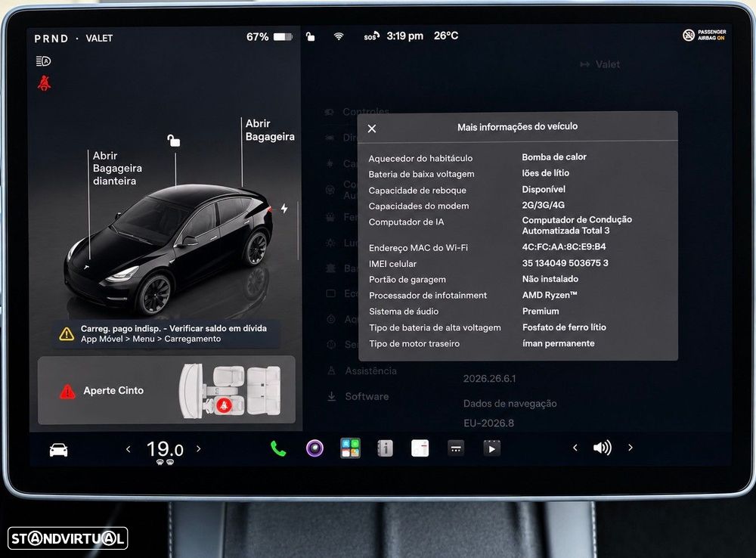The width and height of the screenshot is (756, 558).
Task: Open the colorful app launcher grid icon
Action: (350, 448)
